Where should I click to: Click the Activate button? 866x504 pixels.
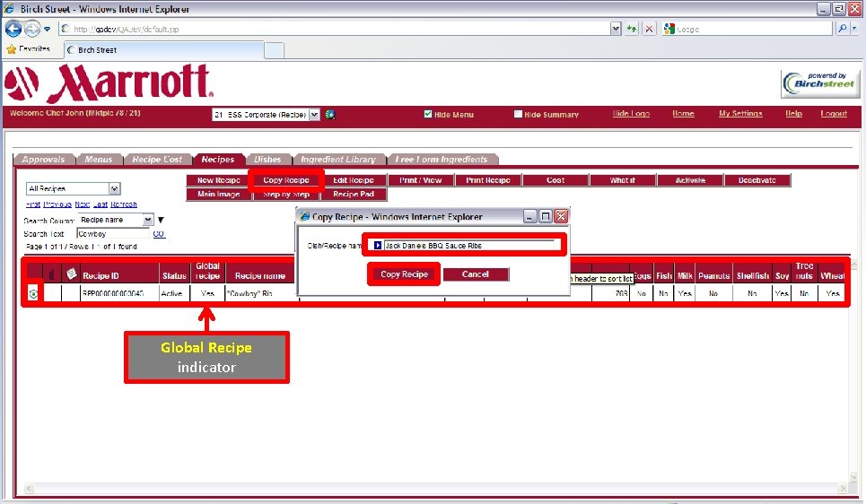click(690, 180)
